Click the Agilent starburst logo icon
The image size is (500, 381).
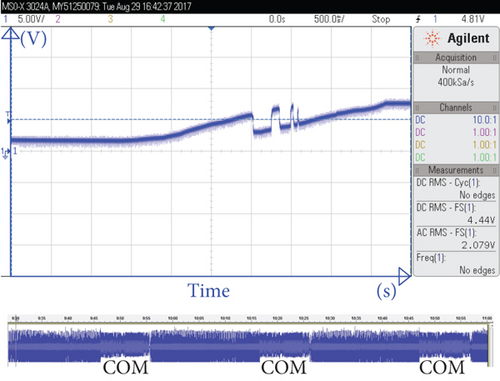pyautogui.click(x=432, y=38)
